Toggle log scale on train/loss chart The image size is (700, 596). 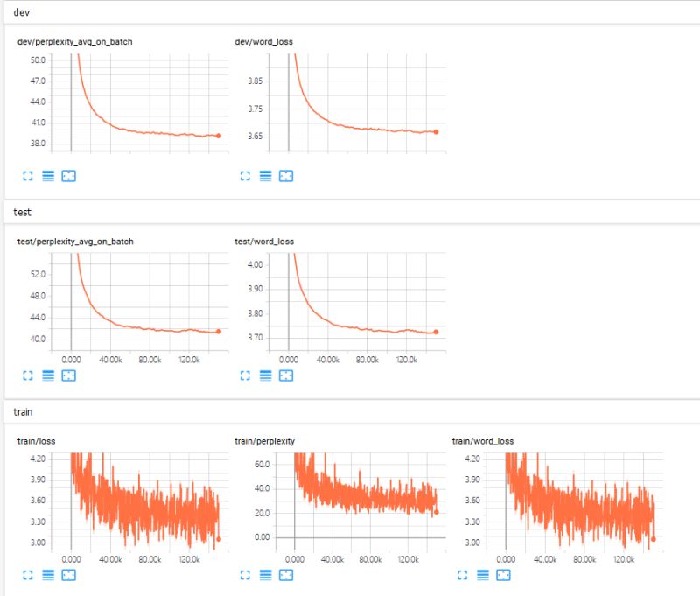pos(47,574)
